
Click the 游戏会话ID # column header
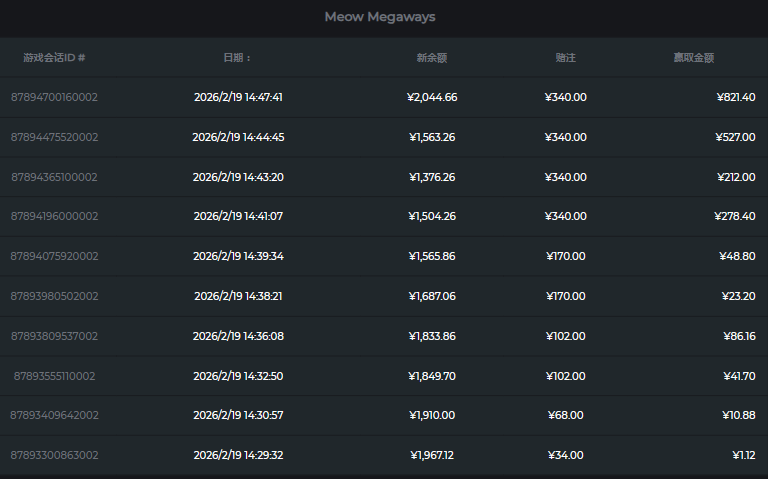(54, 58)
